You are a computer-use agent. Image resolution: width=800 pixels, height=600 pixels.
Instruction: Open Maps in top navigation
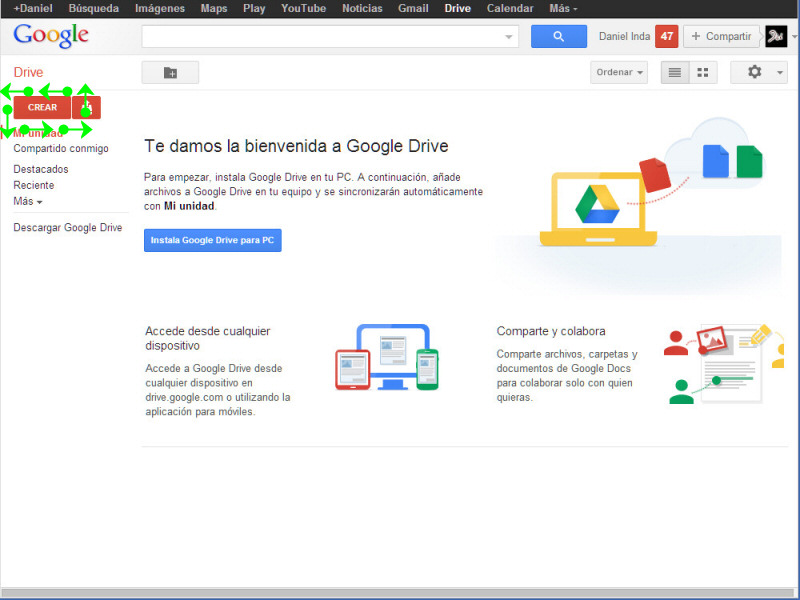(x=214, y=9)
